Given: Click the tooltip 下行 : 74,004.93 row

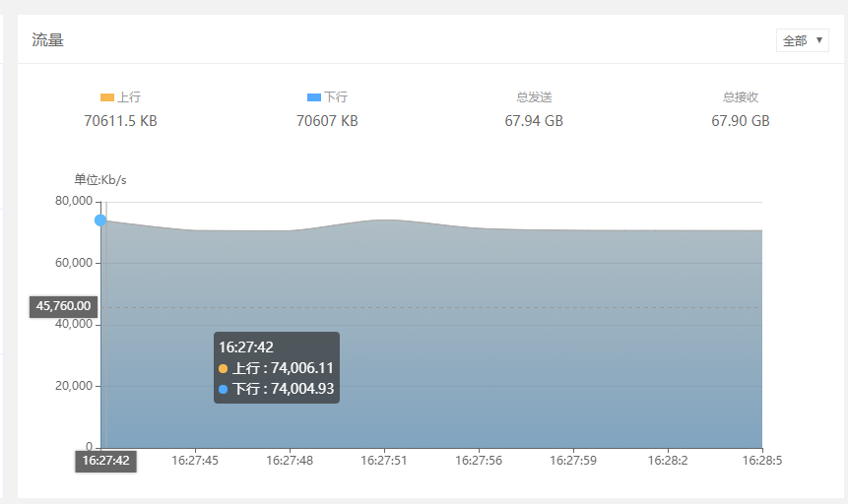Looking at the screenshot, I should (x=277, y=389).
